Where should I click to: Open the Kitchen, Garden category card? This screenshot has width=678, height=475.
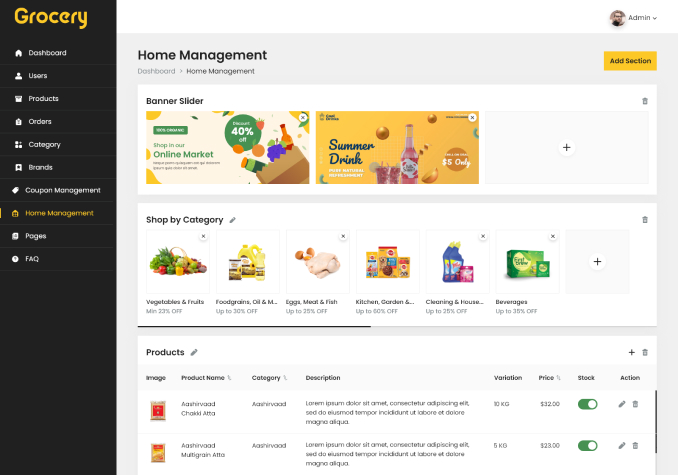(x=387, y=261)
